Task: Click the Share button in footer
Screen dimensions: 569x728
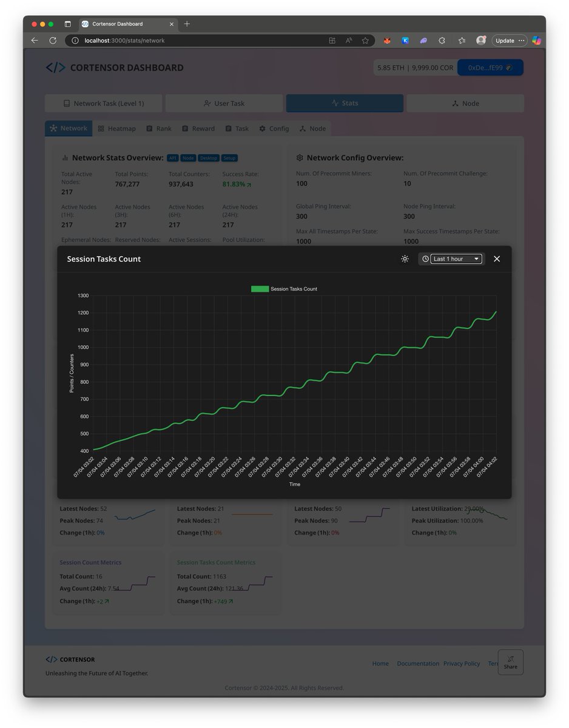Action: click(x=511, y=662)
